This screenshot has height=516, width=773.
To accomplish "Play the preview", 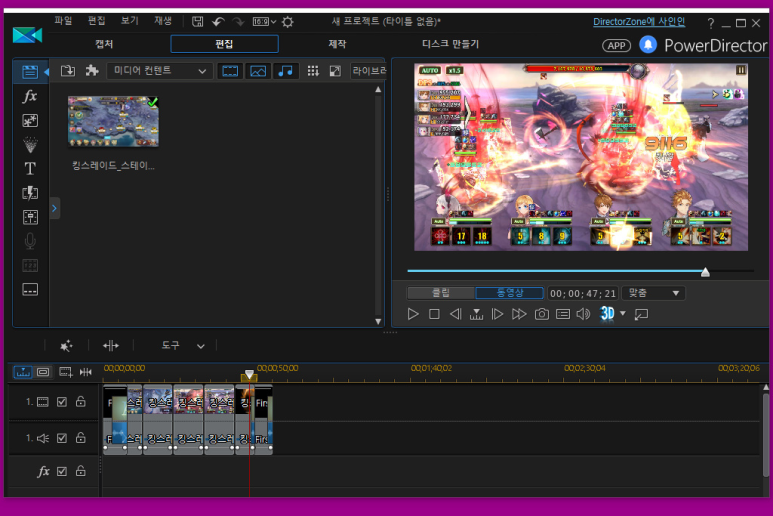I will (413, 314).
